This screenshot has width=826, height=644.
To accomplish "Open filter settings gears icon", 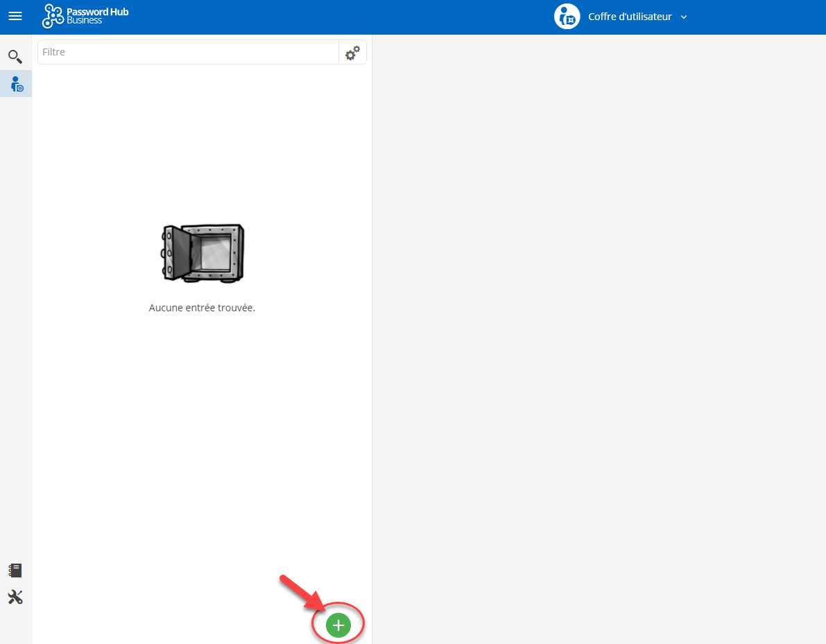I will [352, 53].
